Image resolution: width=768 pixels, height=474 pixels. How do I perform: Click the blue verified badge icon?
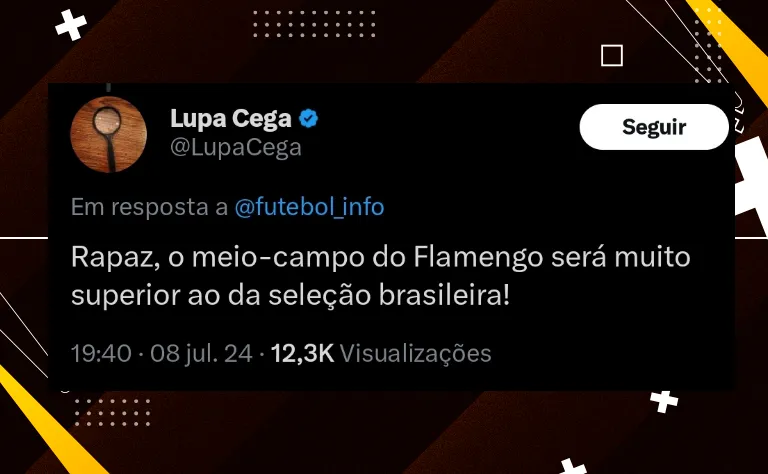[x=309, y=118]
